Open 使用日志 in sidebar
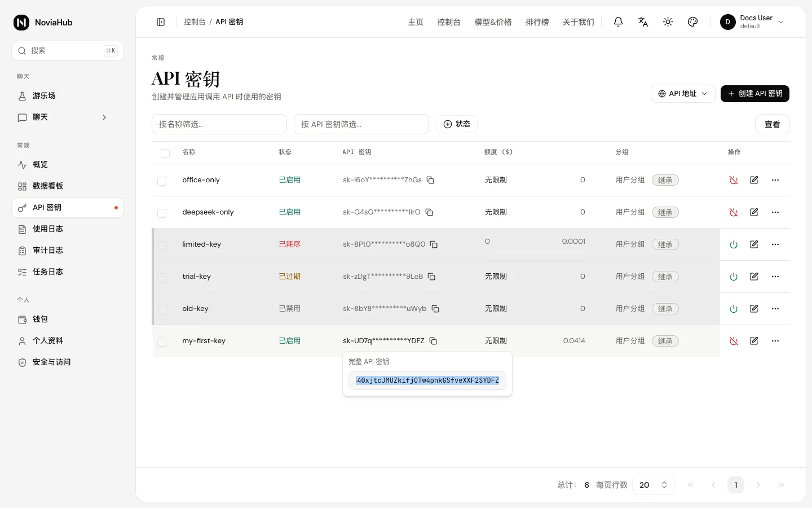This screenshot has height=508, width=812. (68, 229)
